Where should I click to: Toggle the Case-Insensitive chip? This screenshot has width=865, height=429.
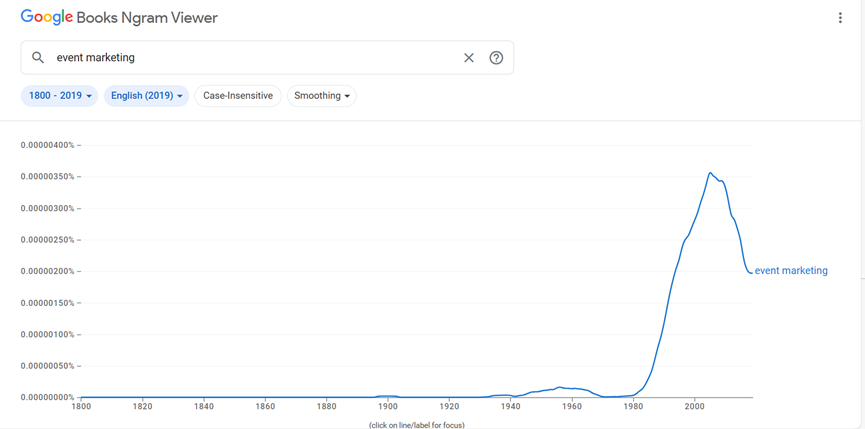tap(238, 96)
